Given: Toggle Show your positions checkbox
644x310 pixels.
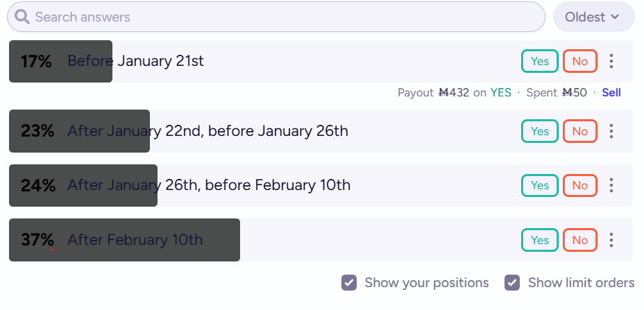Looking at the screenshot, I should (349, 283).
